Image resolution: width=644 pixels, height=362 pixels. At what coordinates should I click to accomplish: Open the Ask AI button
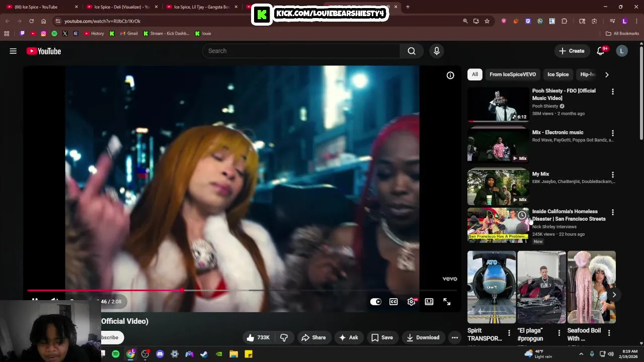click(349, 337)
